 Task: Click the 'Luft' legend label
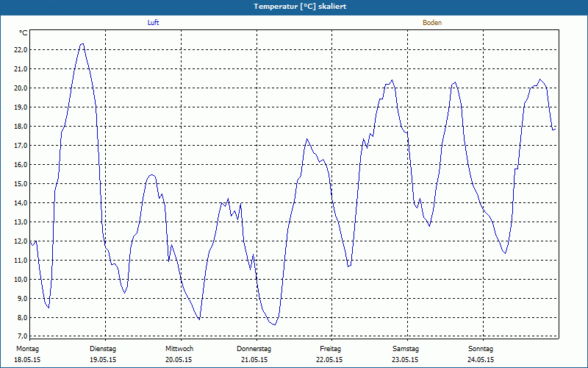coord(153,23)
